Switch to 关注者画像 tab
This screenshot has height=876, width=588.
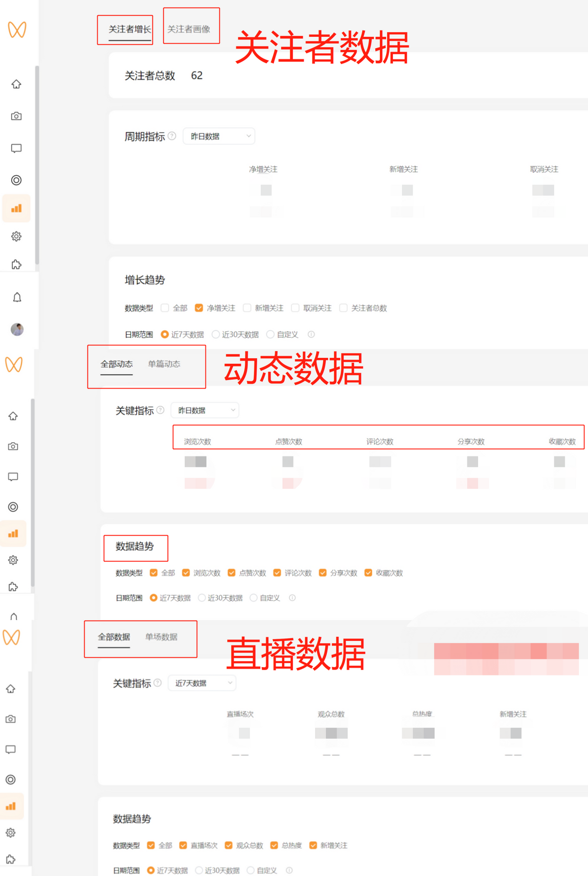click(189, 29)
